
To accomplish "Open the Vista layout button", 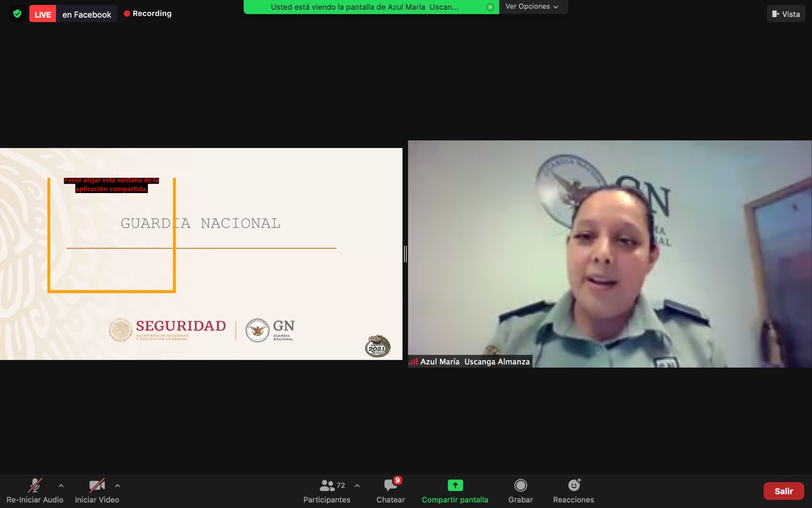I will pos(786,14).
